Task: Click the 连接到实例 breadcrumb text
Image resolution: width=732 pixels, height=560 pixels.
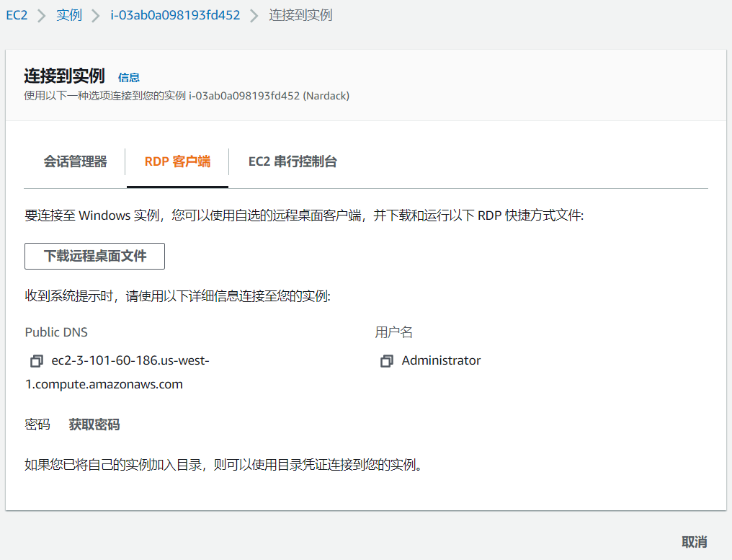Action: (300, 15)
